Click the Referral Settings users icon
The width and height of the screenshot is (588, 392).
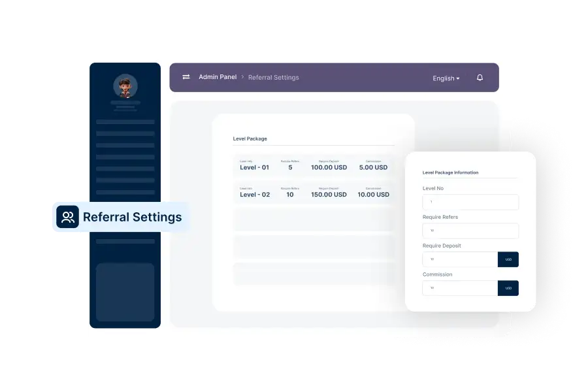[x=67, y=217]
